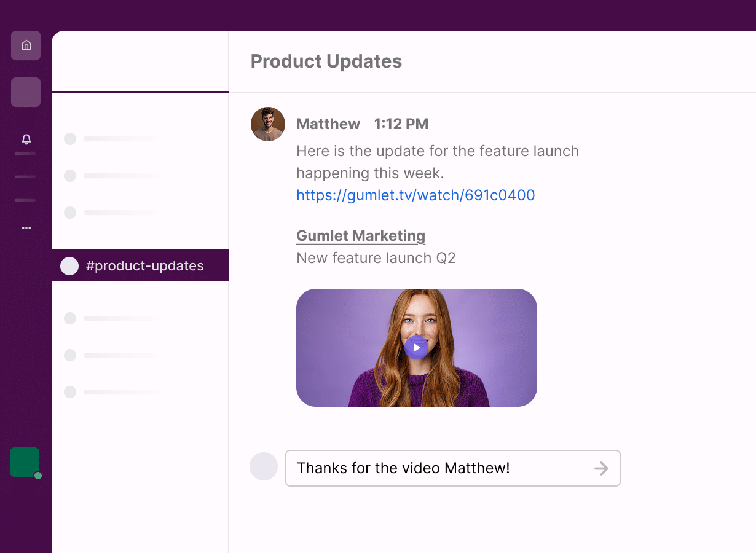Click the gray avatar beside message input
Image resolution: width=756 pixels, height=553 pixels.
pos(264,466)
